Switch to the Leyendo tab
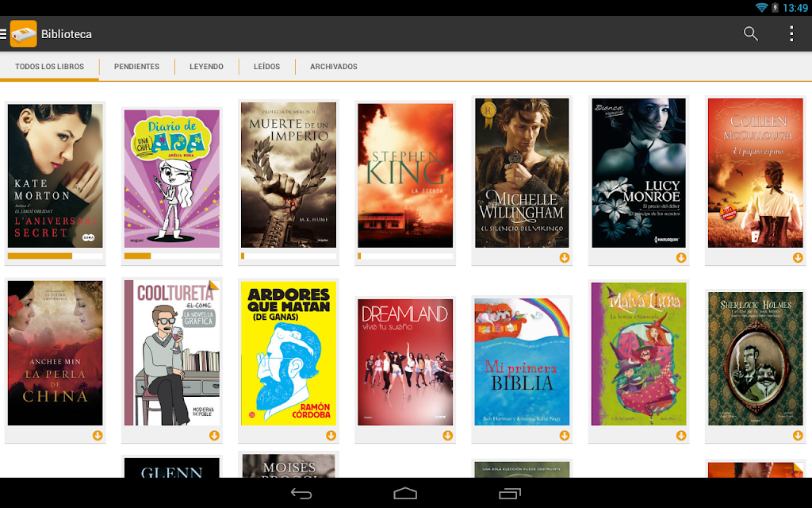Viewport: 812px width, 508px height. coord(207,67)
